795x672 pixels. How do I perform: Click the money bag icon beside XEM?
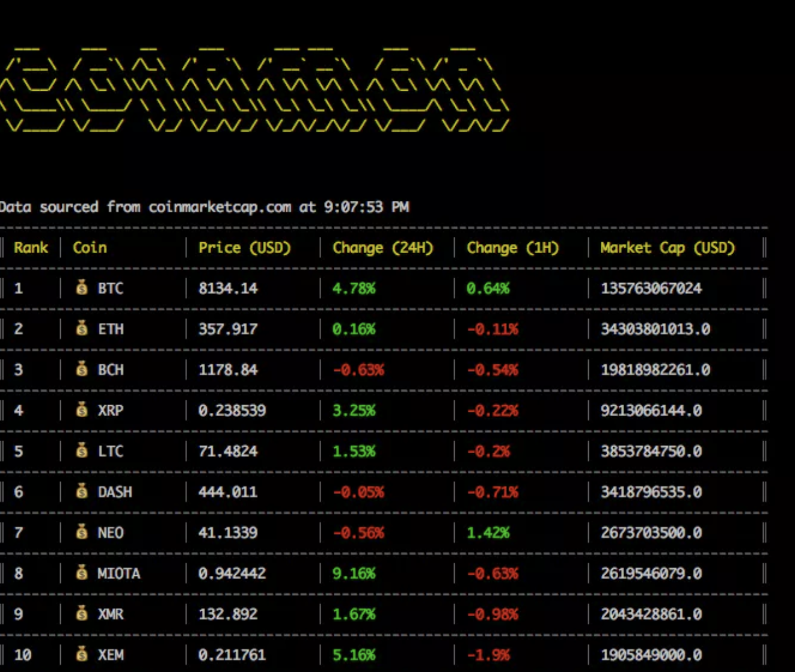[x=82, y=654]
